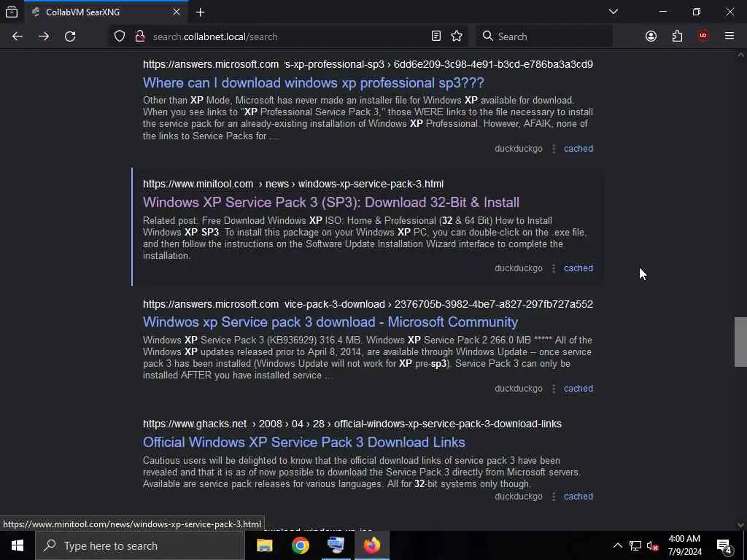747x560 pixels.
Task: Open options dots of the minitool result
Action: pyautogui.click(x=553, y=268)
